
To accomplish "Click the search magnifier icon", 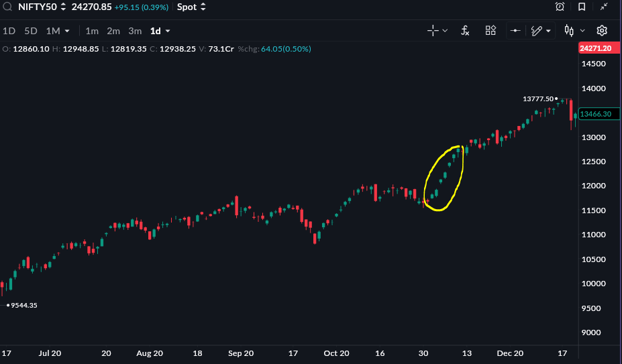I will click(7, 7).
